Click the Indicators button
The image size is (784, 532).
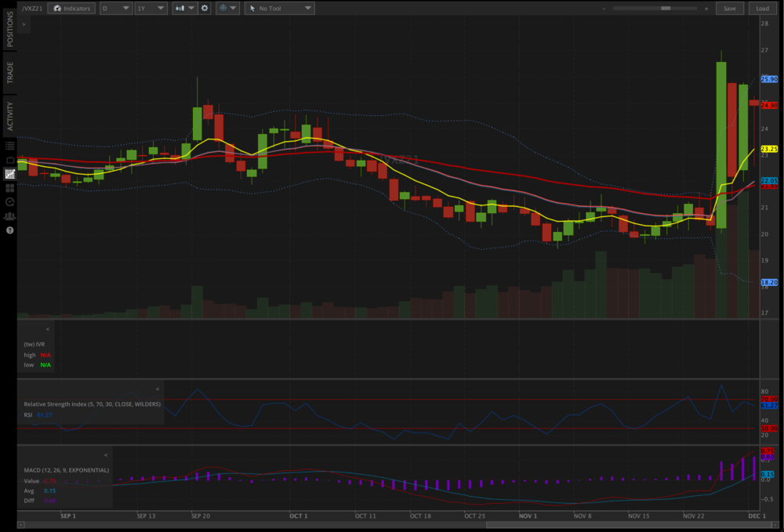click(71, 8)
